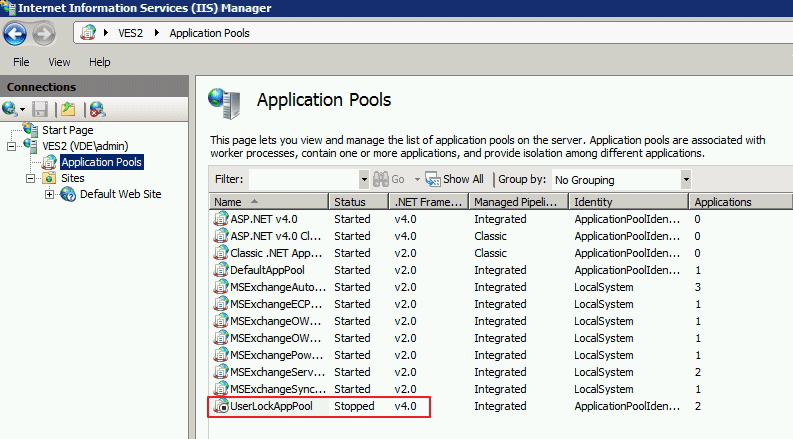793x439 pixels.
Task: Click LocalSystem identity of MSExchangeAuto row
Action: tap(604, 287)
